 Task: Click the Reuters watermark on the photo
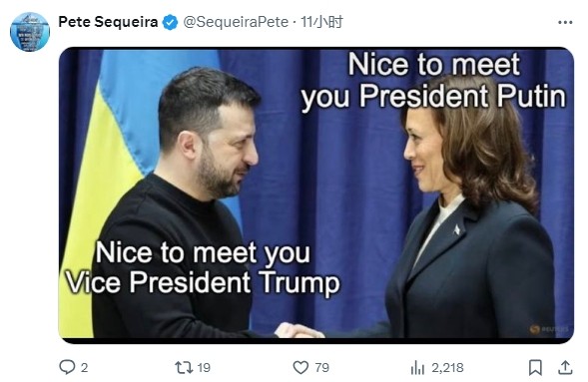pos(549,329)
